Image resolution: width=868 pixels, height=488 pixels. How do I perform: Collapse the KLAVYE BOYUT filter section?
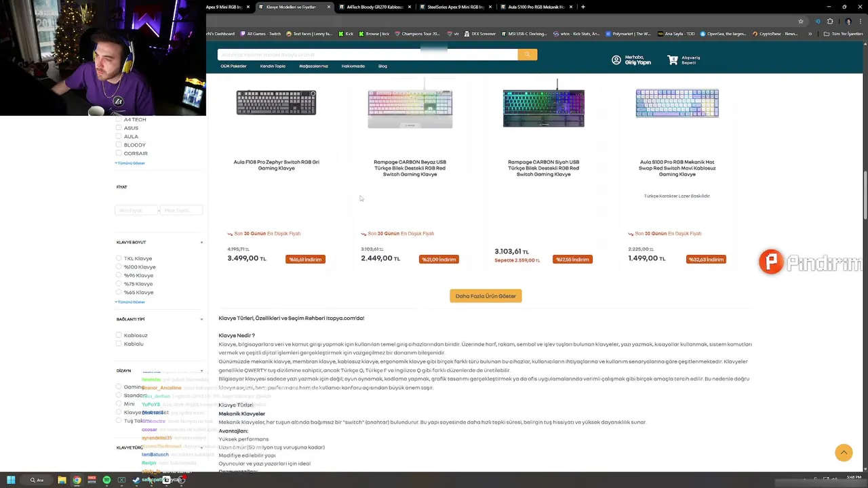pos(201,242)
